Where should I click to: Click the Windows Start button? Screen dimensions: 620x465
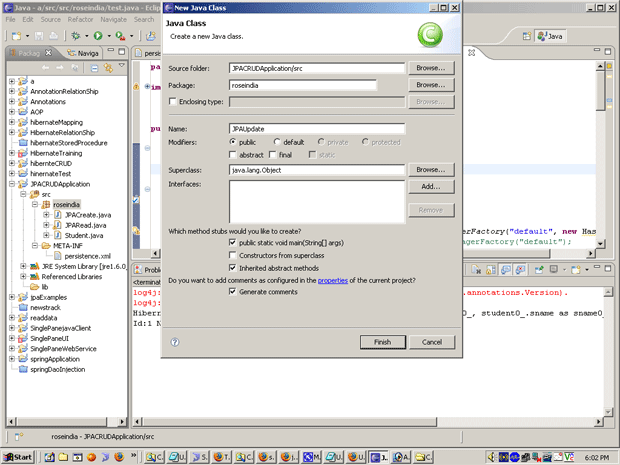(18, 457)
